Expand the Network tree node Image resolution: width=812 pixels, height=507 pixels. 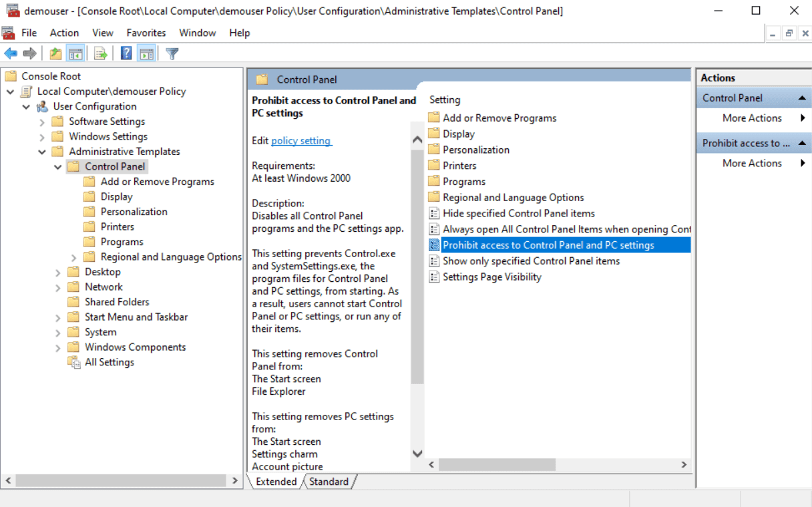click(x=58, y=287)
